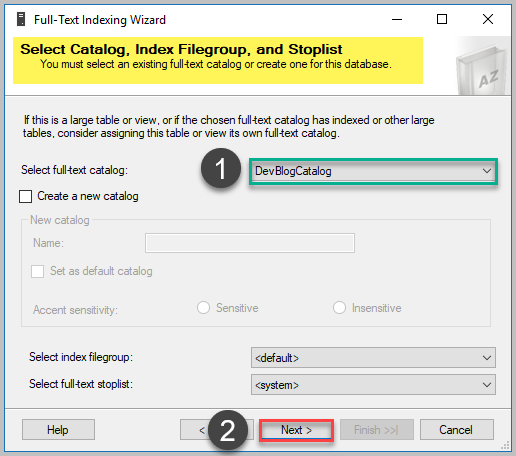
Task: Enable the Create a new catalog checkbox
Action: [26, 196]
